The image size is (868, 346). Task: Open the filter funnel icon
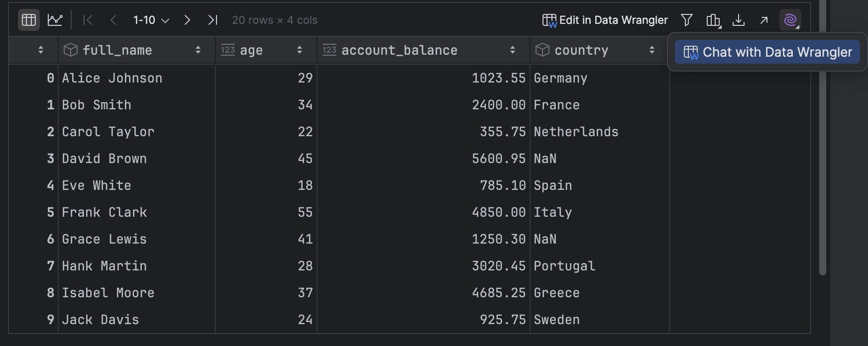click(x=687, y=20)
